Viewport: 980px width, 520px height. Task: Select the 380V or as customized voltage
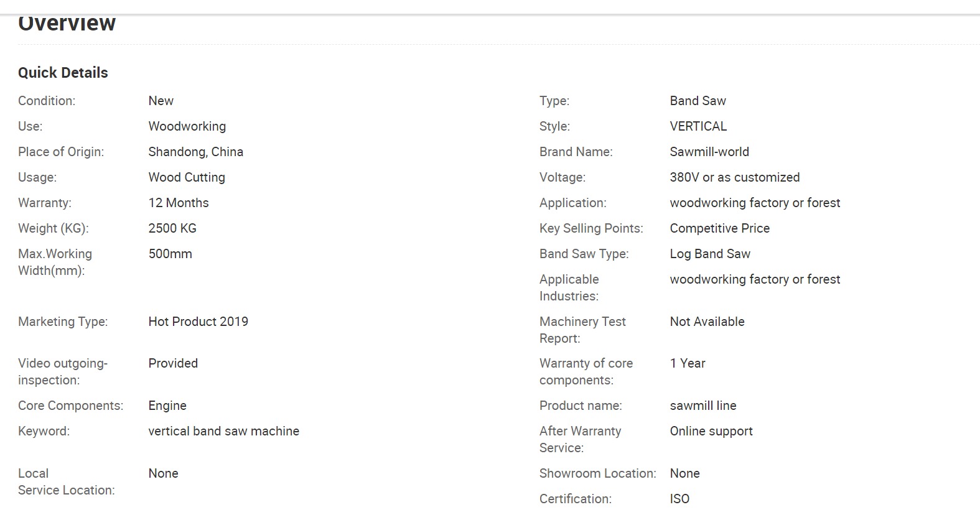pyautogui.click(x=735, y=177)
